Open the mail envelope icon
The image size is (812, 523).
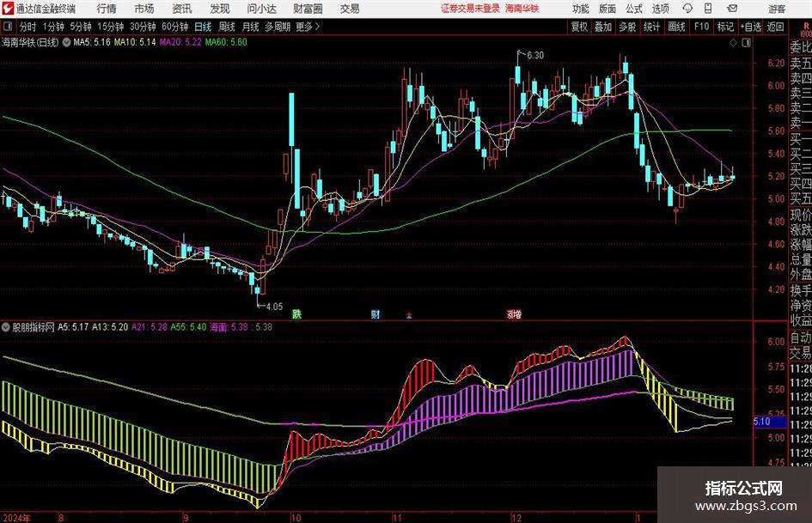pyautogui.click(x=732, y=9)
